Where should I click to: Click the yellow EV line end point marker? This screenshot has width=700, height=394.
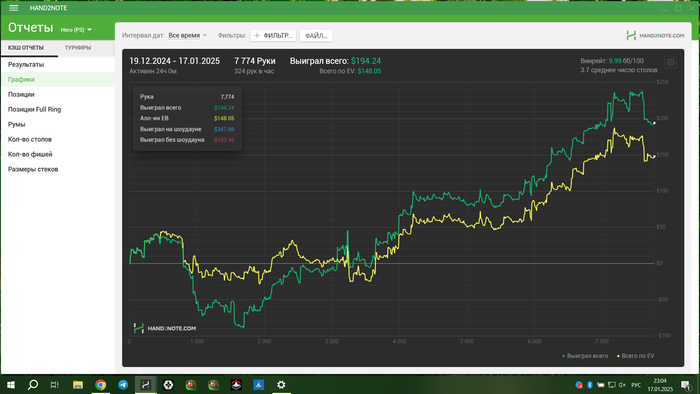pyautogui.click(x=654, y=157)
